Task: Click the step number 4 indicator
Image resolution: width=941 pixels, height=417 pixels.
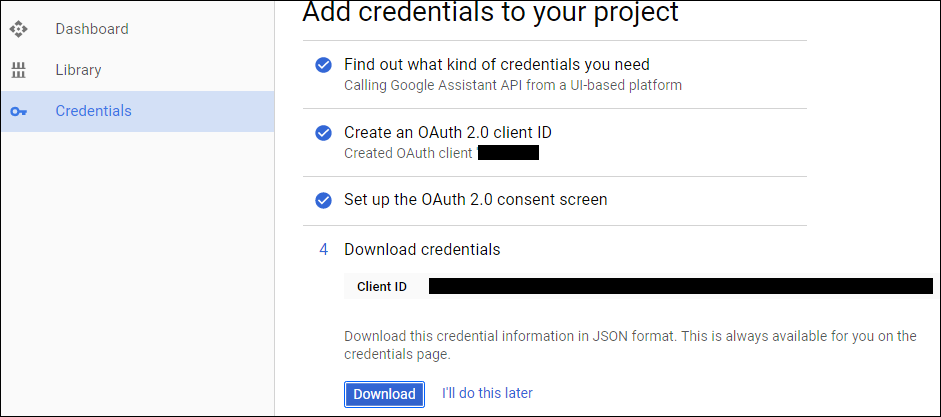Action: [x=323, y=250]
